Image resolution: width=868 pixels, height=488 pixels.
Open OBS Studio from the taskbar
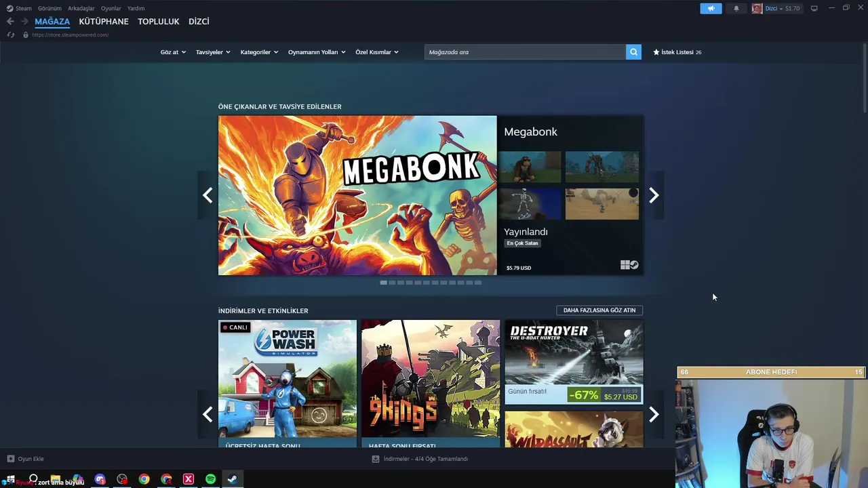tap(122, 479)
